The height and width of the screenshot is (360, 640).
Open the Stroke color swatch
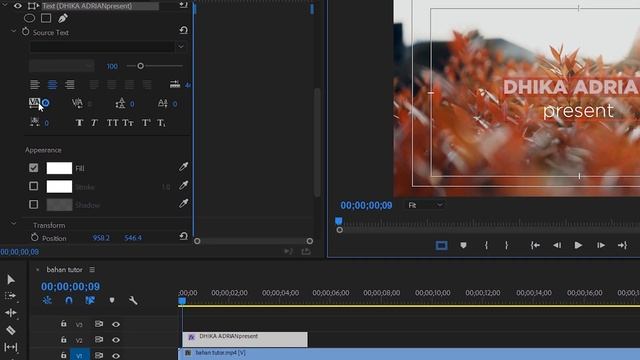[59, 187]
